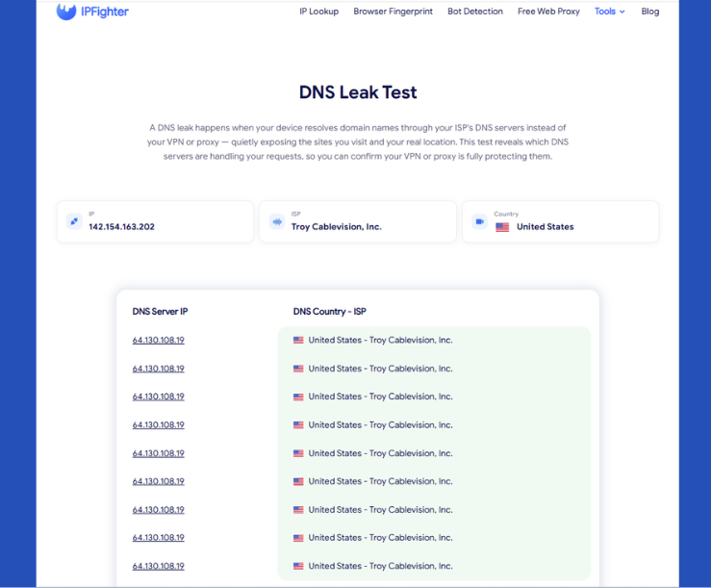Open the ninth 64.130.108.19 DNS server link

(158, 566)
